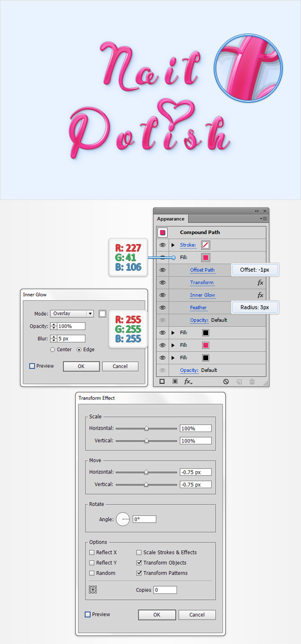Select Center radio in Inner Glow
The image size is (301, 644).
point(53,350)
